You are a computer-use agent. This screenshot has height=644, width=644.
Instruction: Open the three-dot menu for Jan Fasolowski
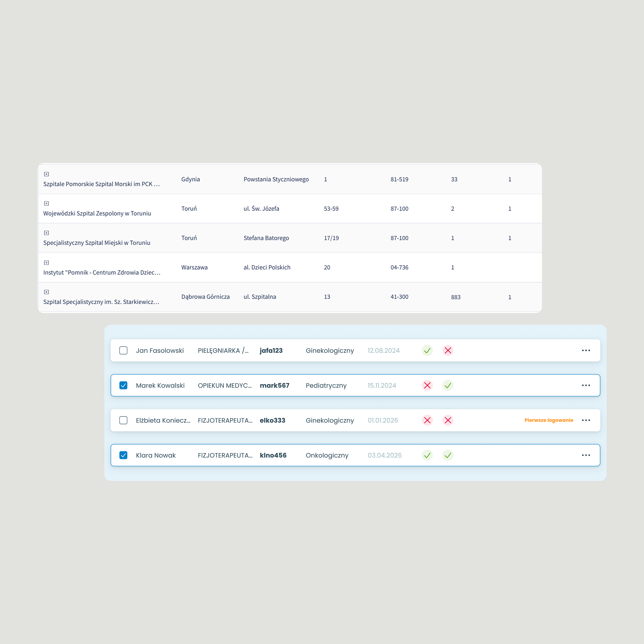[x=586, y=350]
